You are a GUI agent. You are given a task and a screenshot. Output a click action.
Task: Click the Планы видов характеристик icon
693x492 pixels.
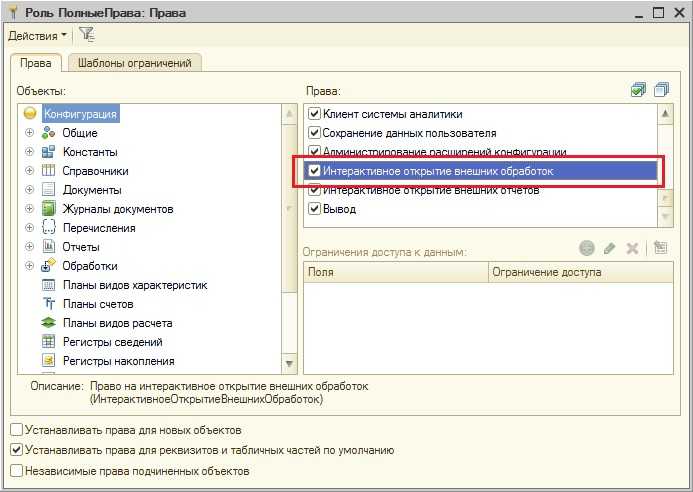pyautogui.click(x=48, y=285)
